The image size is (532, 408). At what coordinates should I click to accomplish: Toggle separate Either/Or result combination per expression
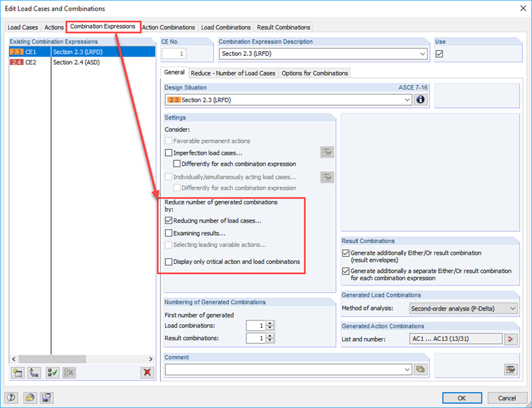point(346,271)
